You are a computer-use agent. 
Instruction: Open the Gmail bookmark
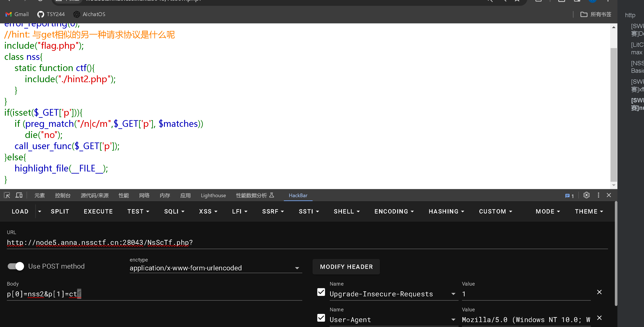17,14
